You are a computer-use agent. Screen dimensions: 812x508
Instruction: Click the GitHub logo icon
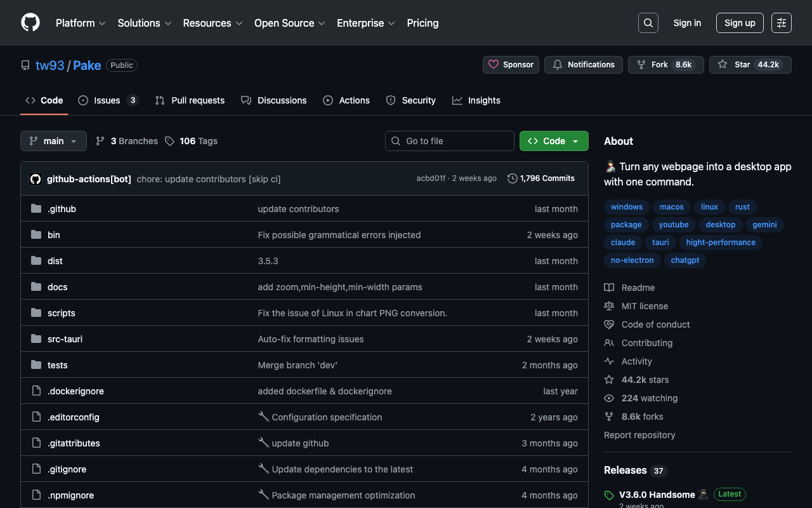30,23
